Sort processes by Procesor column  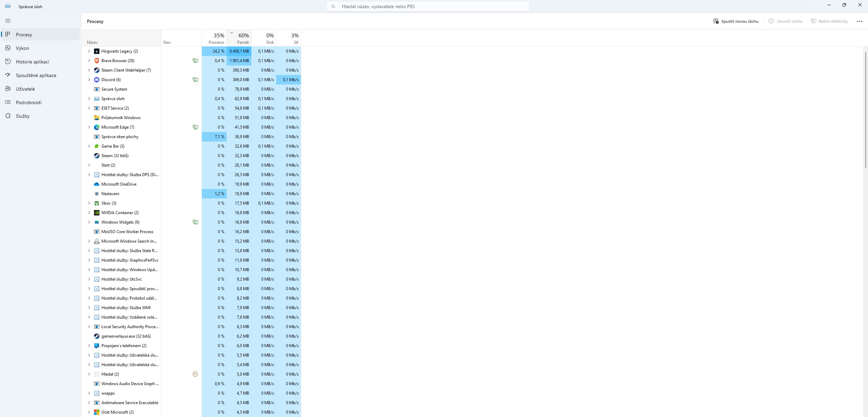pos(214,38)
